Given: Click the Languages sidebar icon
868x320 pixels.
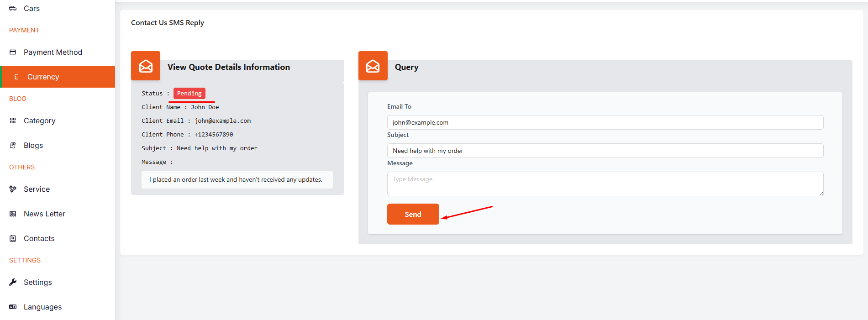Looking at the screenshot, I should 13,307.
